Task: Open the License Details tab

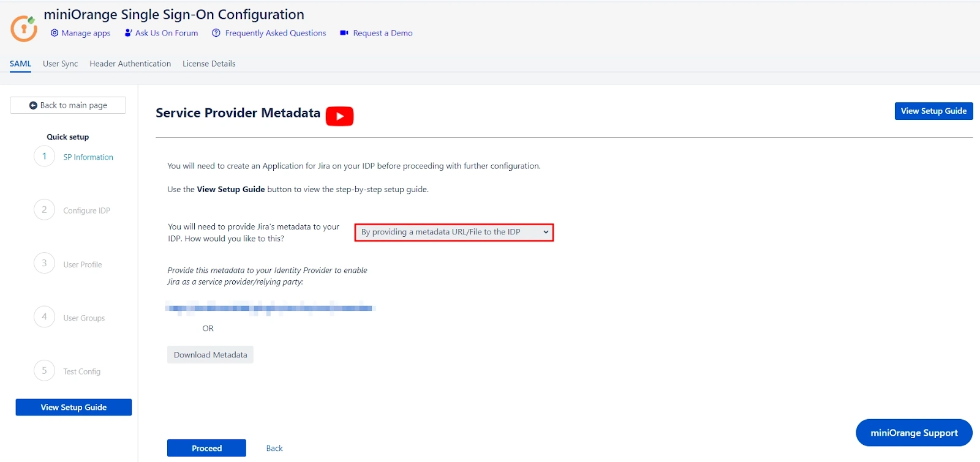Action: click(209, 64)
